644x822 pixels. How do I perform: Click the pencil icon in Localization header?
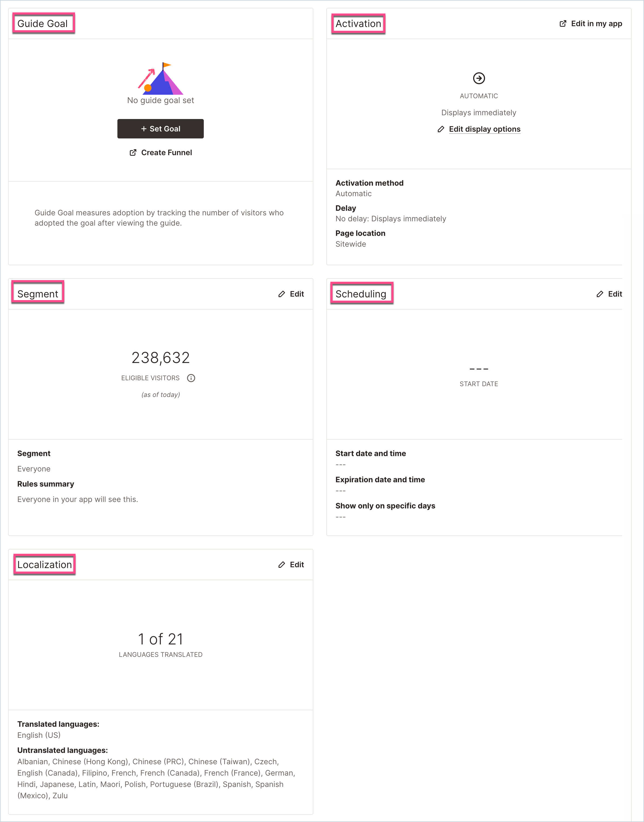pyautogui.click(x=282, y=565)
